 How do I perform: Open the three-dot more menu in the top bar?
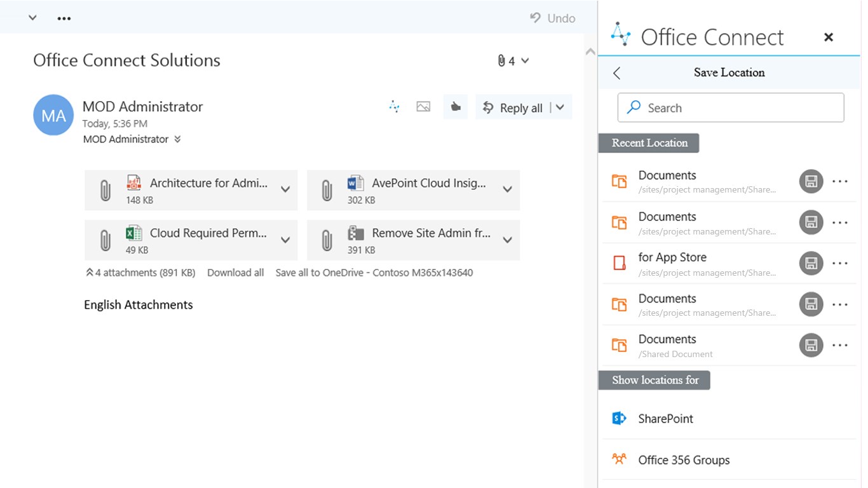click(x=64, y=18)
